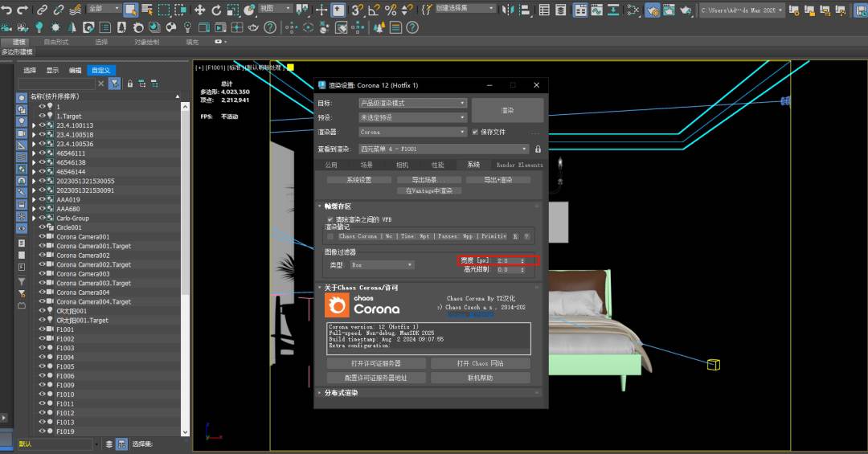
Task: Click the sun icon in second toolbar
Action: [55, 27]
